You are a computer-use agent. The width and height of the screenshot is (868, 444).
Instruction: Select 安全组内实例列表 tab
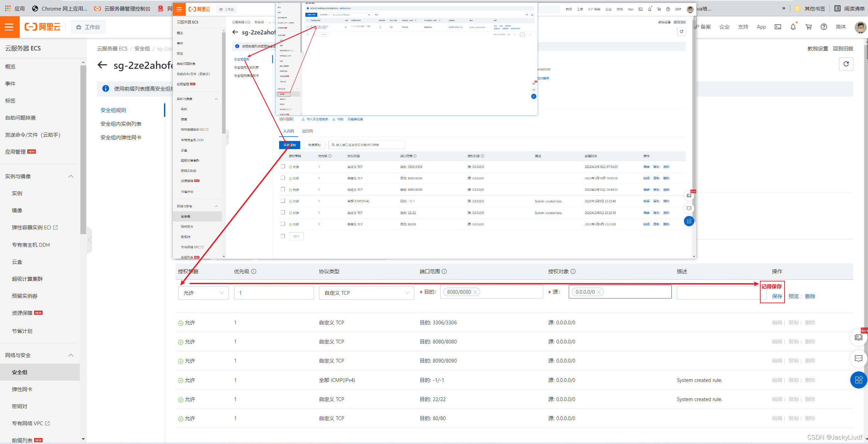click(x=121, y=124)
